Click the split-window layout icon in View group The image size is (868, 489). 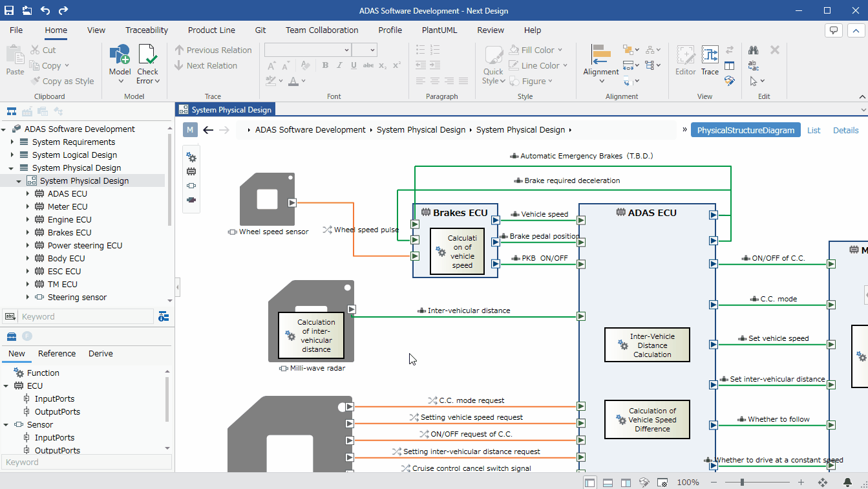730,65
